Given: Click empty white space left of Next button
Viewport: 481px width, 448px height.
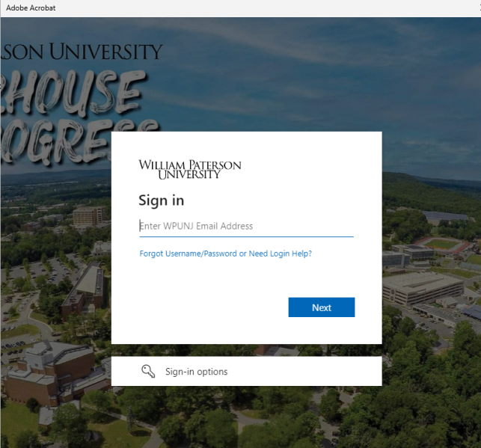Looking at the screenshot, I should 209,307.
